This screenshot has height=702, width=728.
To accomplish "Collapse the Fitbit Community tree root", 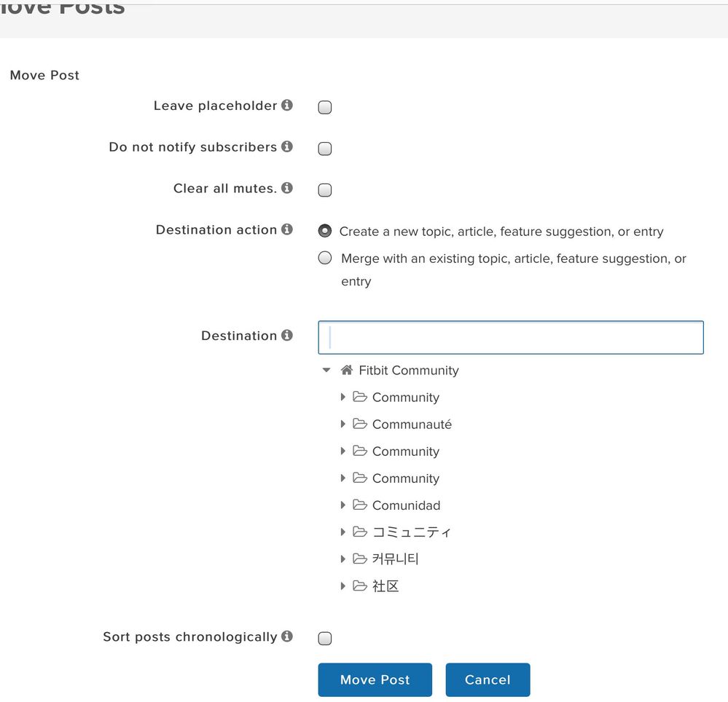I will pos(326,370).
